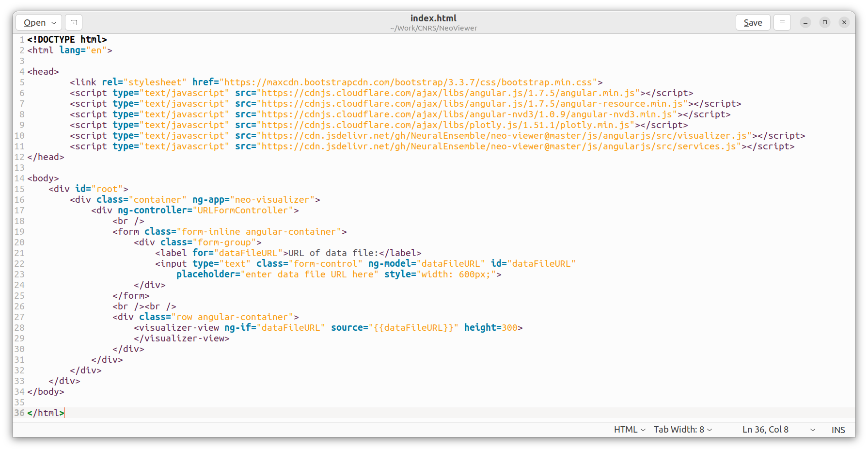Minimize the gedit window
The height and width of the screenshot is (451, 868).
(805, 22)
